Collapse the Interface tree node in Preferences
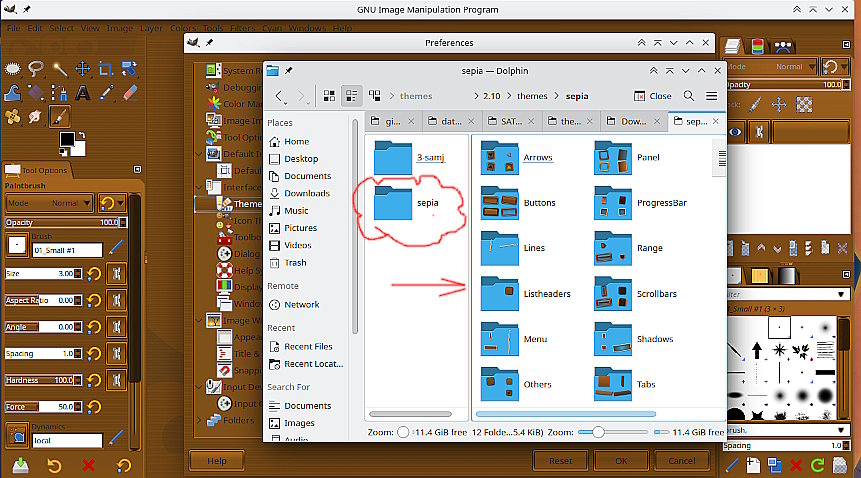Screen dimensions: 861x478 [x=199, y=187]
